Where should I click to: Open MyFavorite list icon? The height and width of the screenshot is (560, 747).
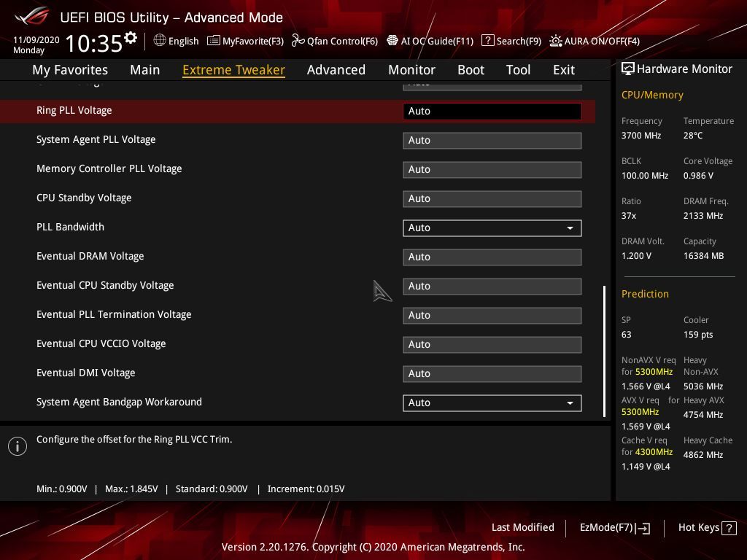click(214, 41)
